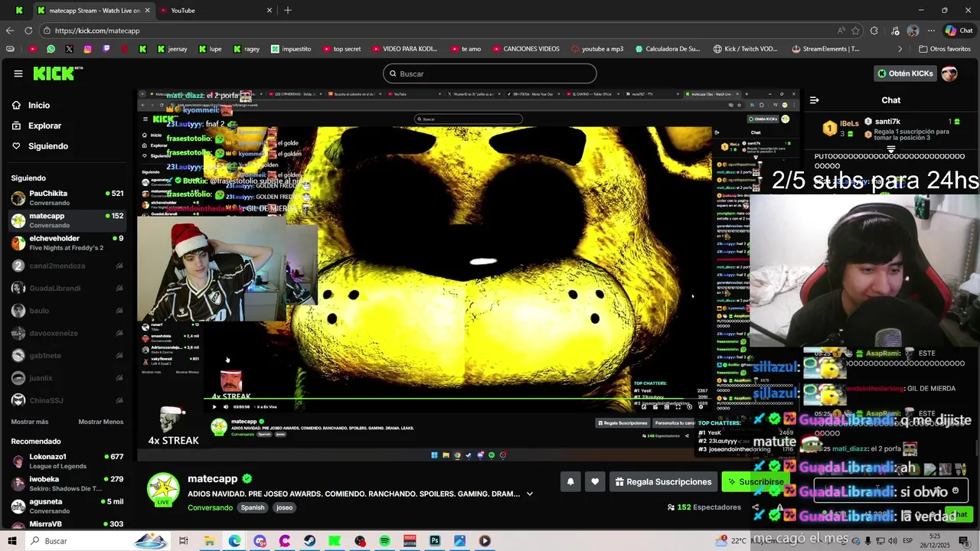
Task: Go to Inicio in the sidebar
Action: (x=39, y=106)
